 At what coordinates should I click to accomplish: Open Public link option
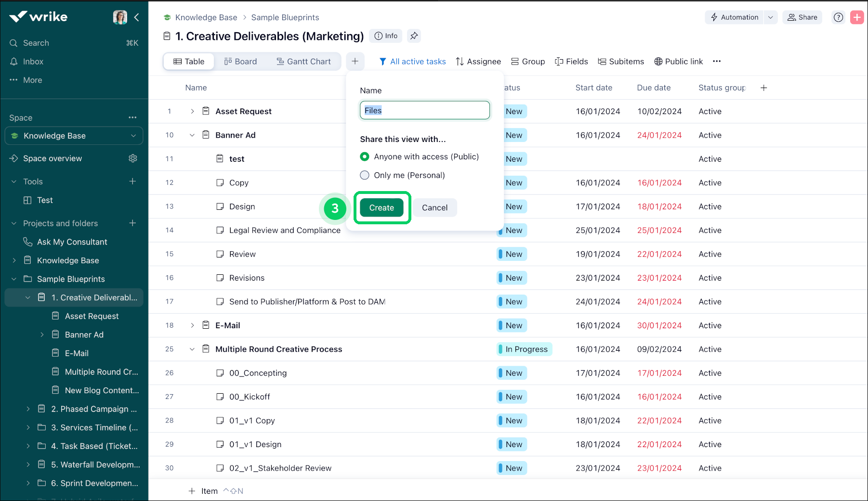[x=679, y=61]
